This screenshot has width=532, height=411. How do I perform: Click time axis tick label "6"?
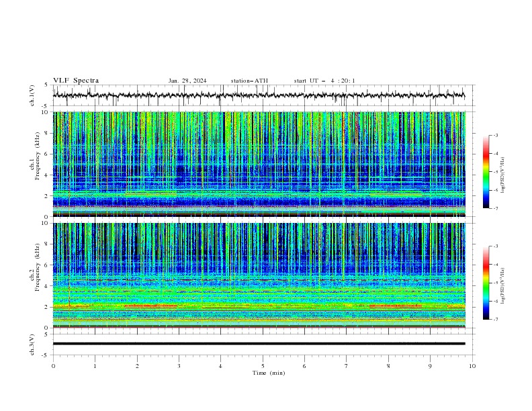[304, 366]
